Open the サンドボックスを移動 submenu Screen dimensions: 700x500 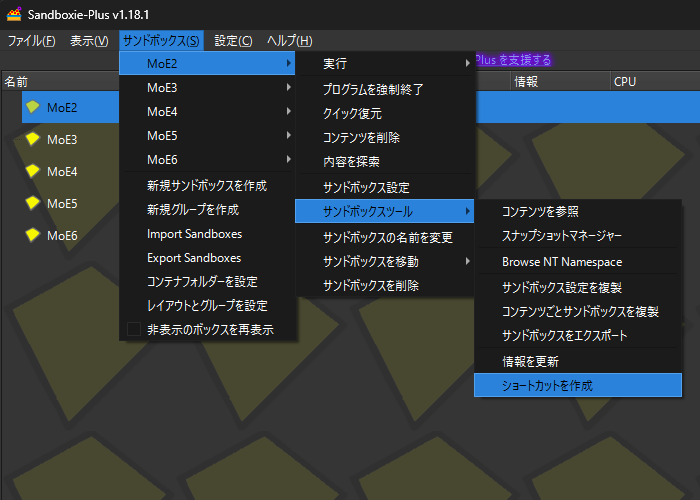coord(384,262)
